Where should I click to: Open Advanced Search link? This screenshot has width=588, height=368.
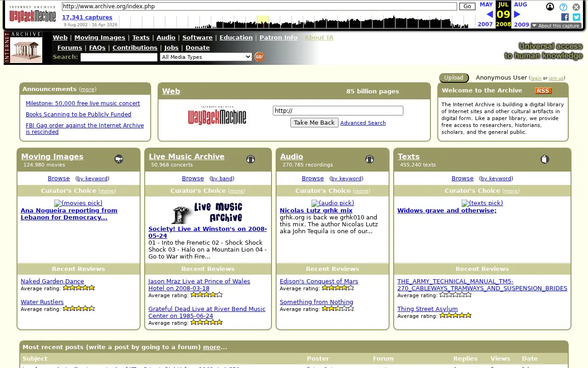coord(363,123)
